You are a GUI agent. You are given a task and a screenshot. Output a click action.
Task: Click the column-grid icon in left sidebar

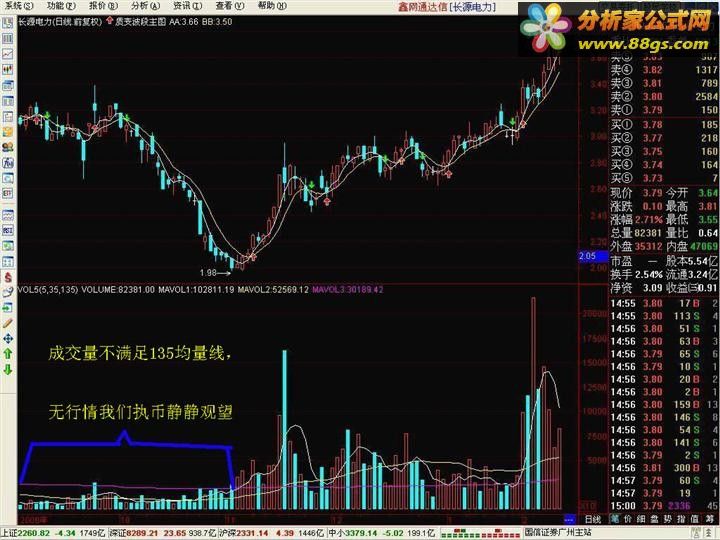click(x=8, y=39)
